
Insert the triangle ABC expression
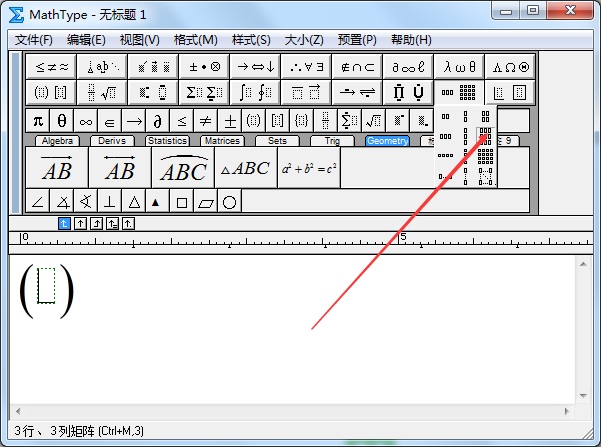click(245, 169)
